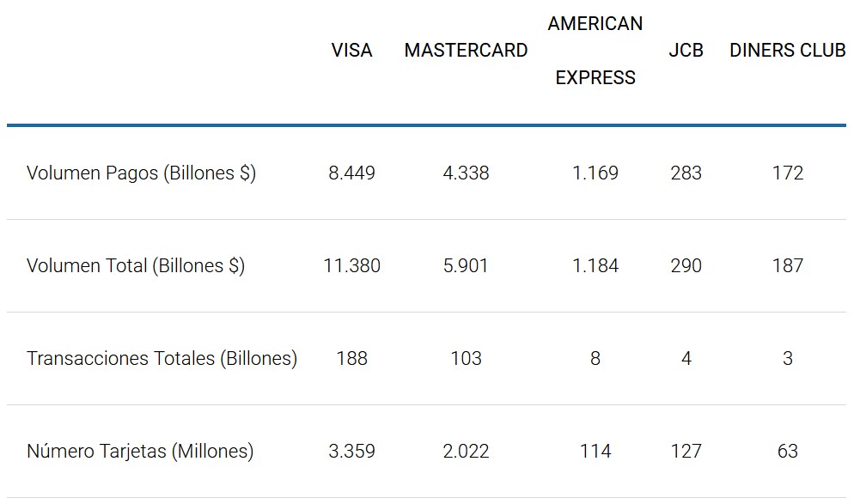Click Mastercard total volume value 5.901
Image resolution: width=860 pixels, height=504 pixels.
[466, 266]
